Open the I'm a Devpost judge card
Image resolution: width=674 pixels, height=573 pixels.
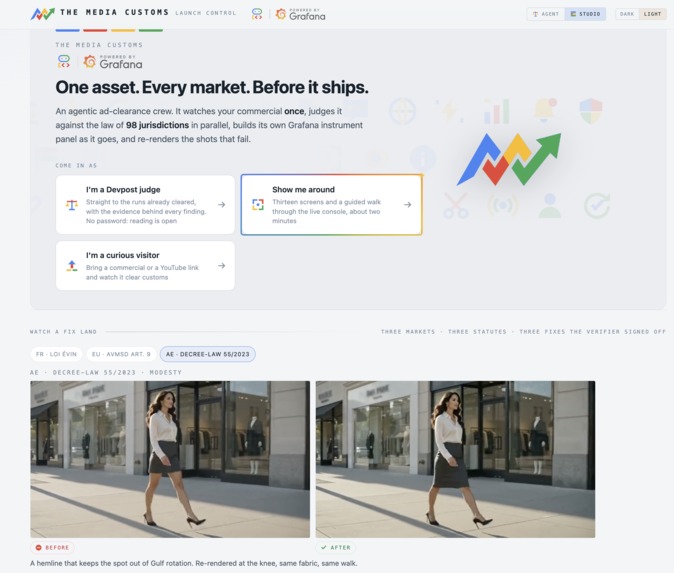[145, 205]
